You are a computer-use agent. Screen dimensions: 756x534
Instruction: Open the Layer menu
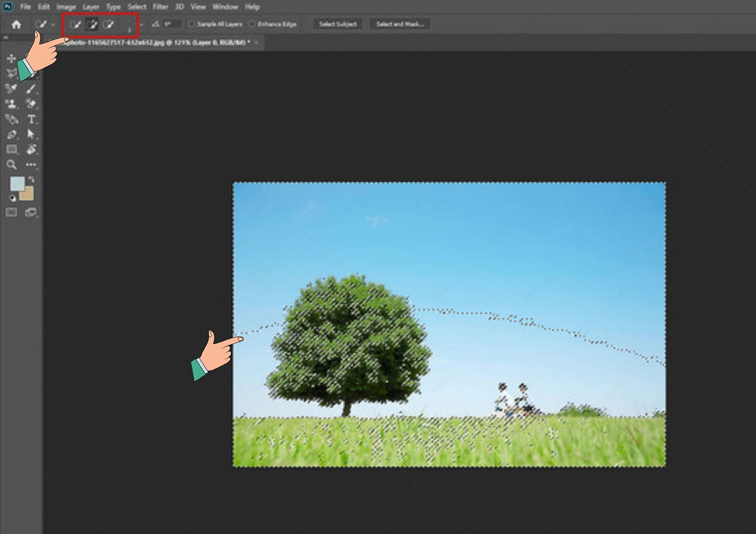(x=91, y=7)
